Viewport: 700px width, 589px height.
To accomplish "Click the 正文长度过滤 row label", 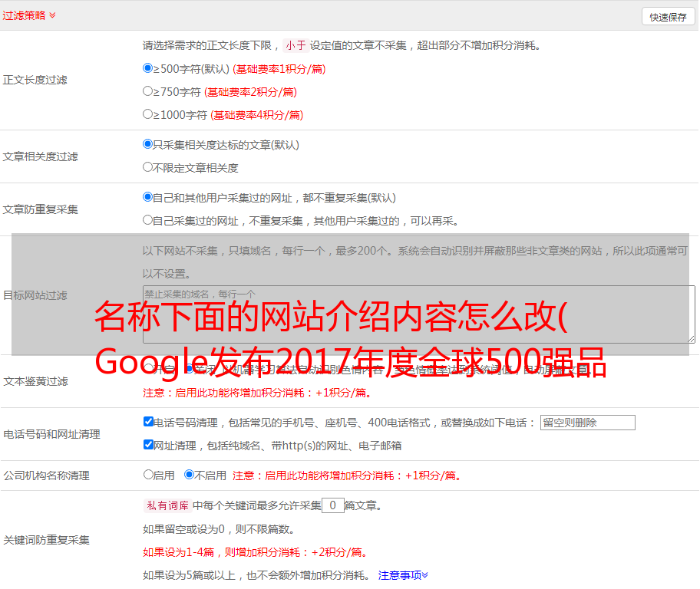I will [x=35, y=80].
